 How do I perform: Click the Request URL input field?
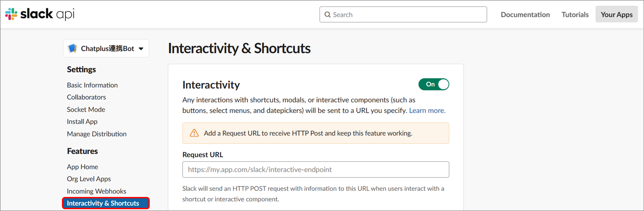click(315, 169)
